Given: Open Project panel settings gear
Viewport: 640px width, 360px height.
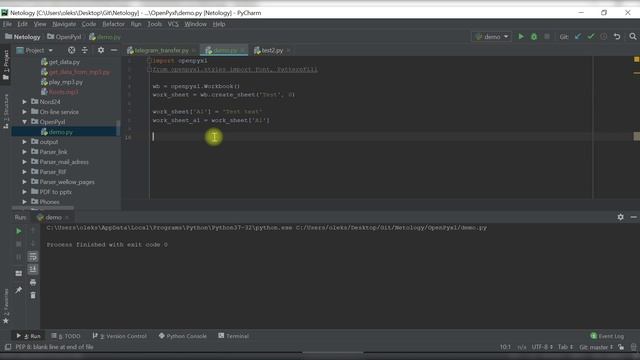Looking at the screenshot, I should pos(100,50).
